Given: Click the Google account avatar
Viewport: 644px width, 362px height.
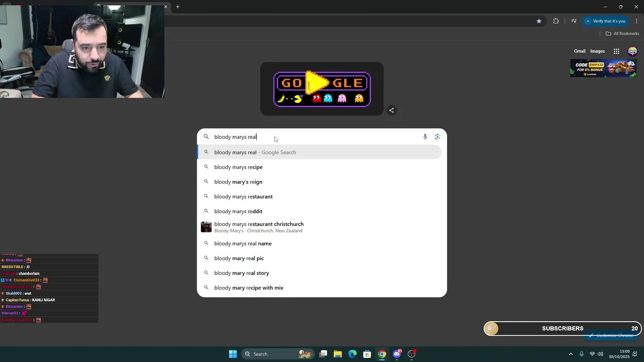Looking at the screenshot, I should pyautogui.click(x=632, y=51).
